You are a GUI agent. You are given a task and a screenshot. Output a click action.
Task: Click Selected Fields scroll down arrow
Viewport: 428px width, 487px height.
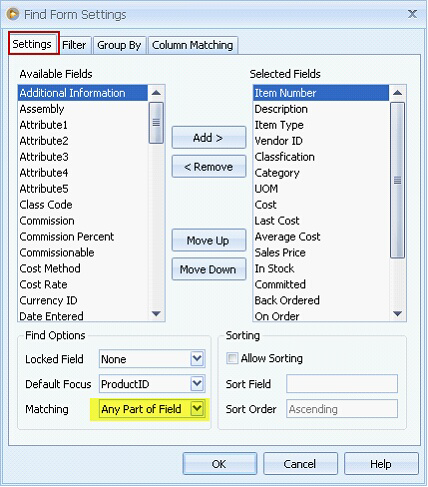(x=397, y=313)
